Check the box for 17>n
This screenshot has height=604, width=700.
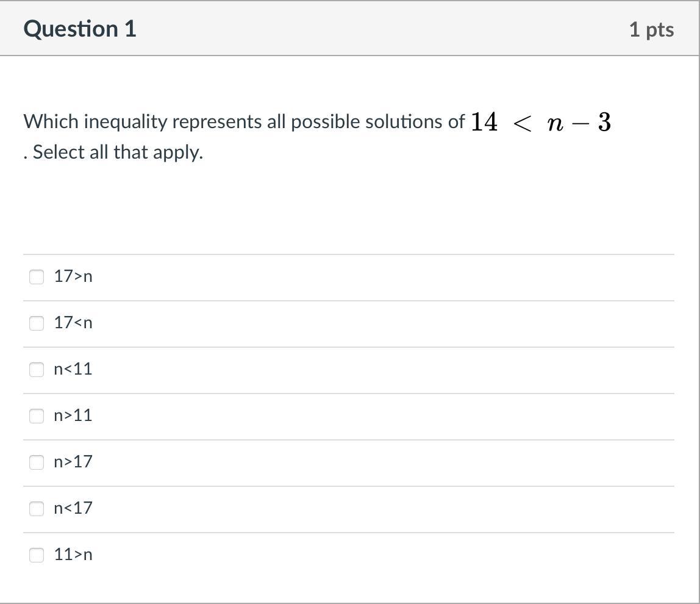pos(37,277)
